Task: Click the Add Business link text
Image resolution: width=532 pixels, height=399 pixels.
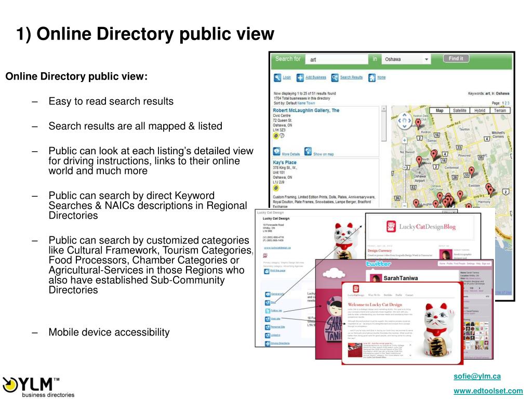Action: tap(315, 77)
